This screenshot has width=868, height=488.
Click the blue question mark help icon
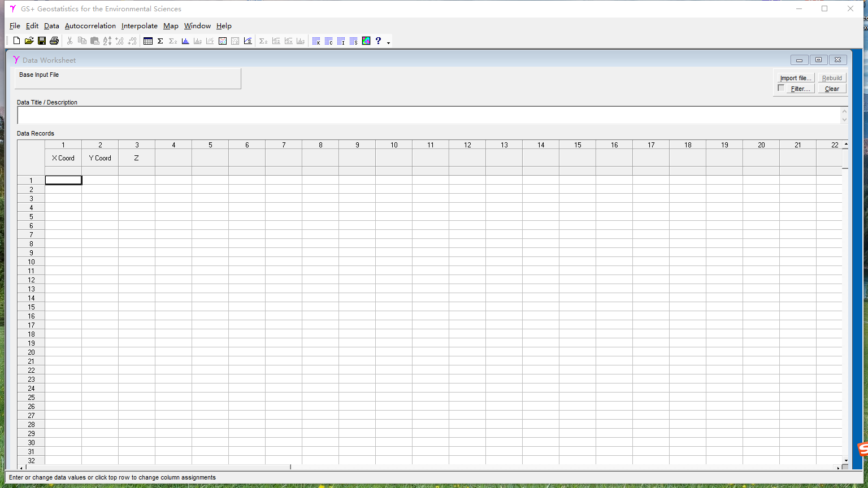tap(379, 41)
